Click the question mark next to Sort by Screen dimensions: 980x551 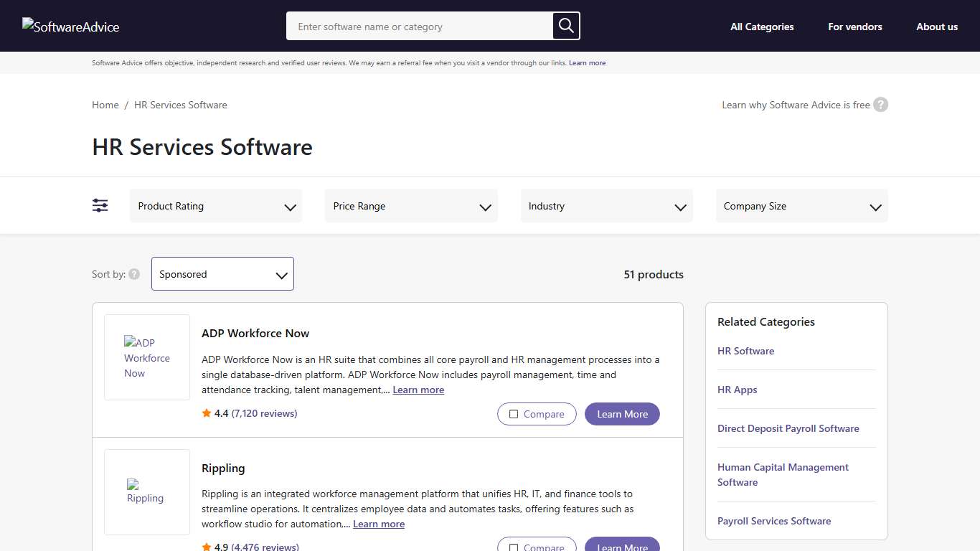[134, 273]
